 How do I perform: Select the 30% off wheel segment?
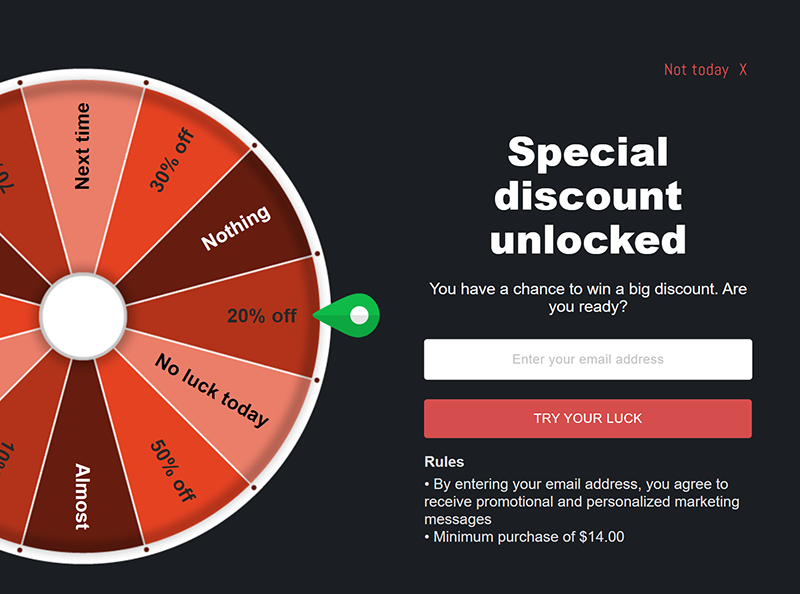click(172, 160)
